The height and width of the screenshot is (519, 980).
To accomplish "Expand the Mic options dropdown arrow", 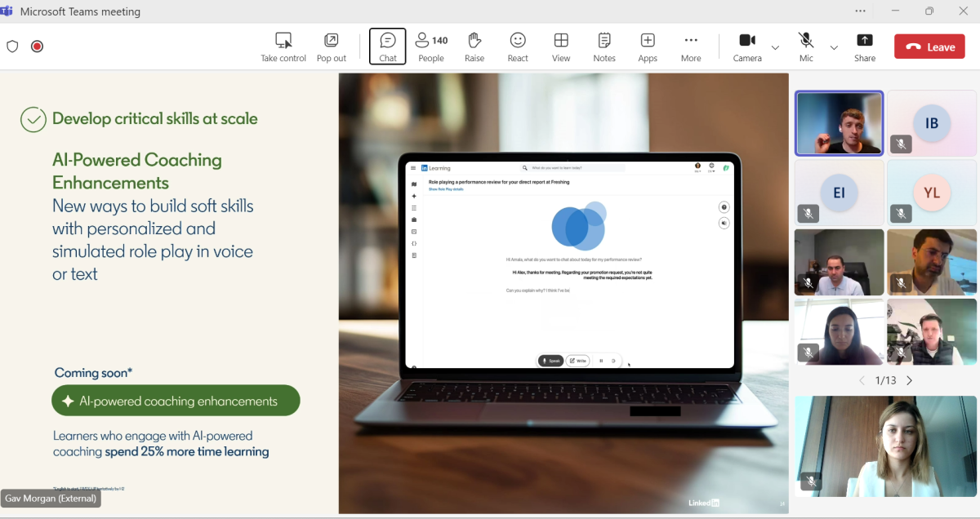I will click(834, 47).
